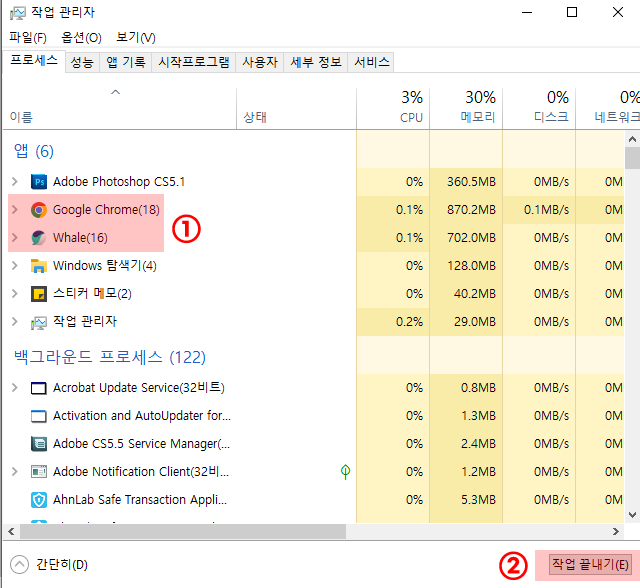Select the Google Chrome process icon
The height and width of the screenshot is (588, 640).
(39, 210)
